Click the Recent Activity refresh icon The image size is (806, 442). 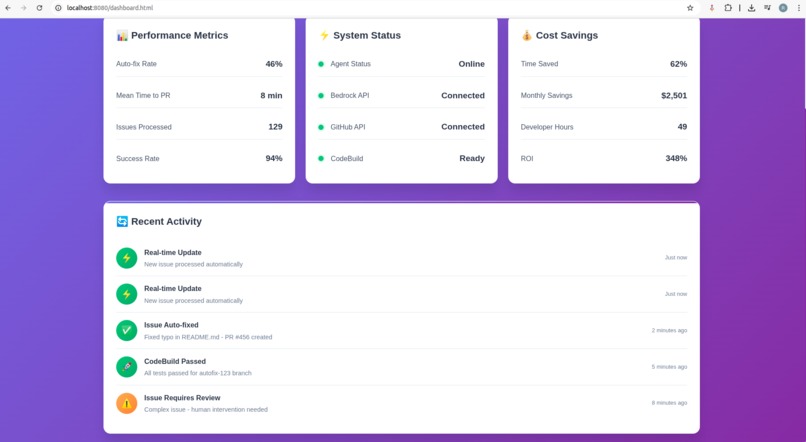pyautogui.click(x=122, y=222)
